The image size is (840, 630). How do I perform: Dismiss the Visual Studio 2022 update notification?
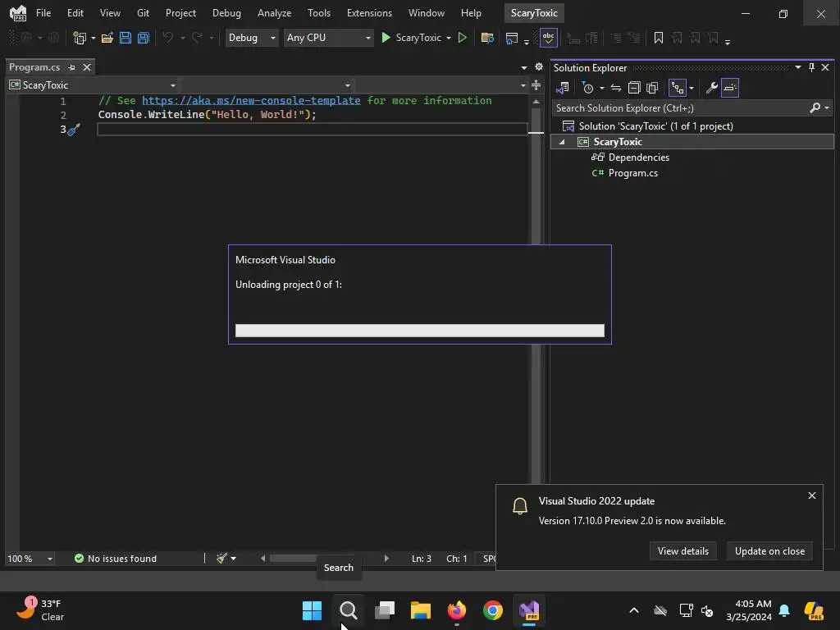[x=811, y=495]
